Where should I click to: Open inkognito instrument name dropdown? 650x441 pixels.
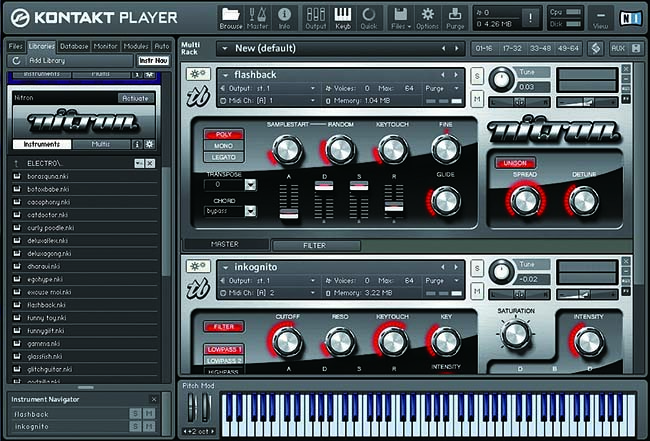226,267
